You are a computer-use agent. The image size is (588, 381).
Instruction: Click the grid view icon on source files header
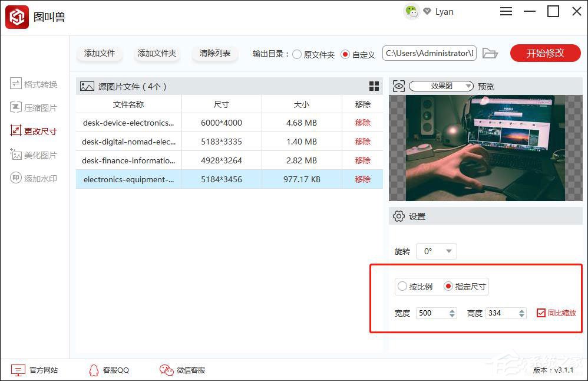[x=374, y=86]
